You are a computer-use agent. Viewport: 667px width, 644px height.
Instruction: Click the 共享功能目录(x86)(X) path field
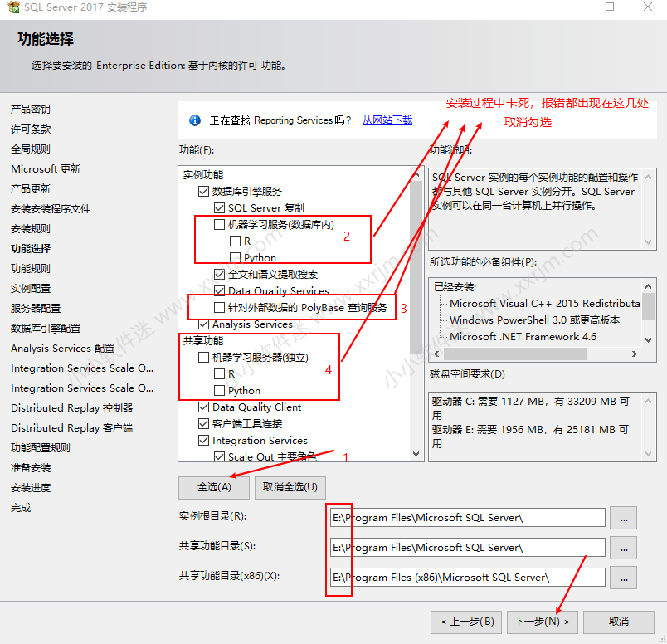click(468, 578)
